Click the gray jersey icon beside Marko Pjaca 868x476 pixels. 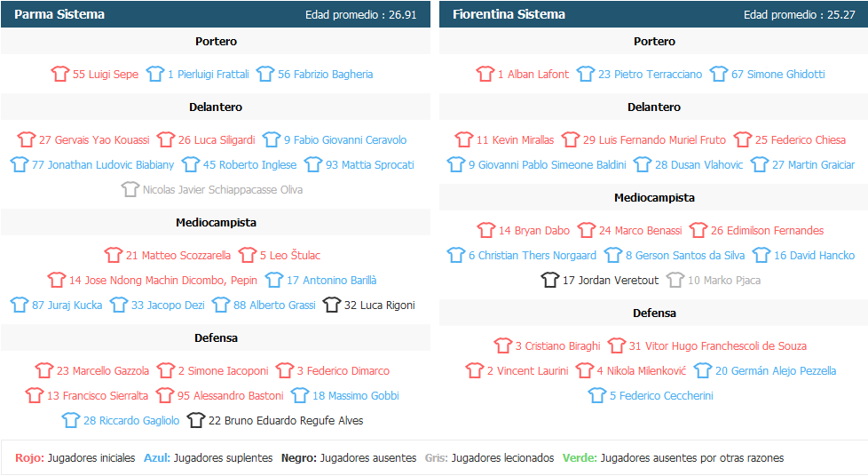point(675,281)
